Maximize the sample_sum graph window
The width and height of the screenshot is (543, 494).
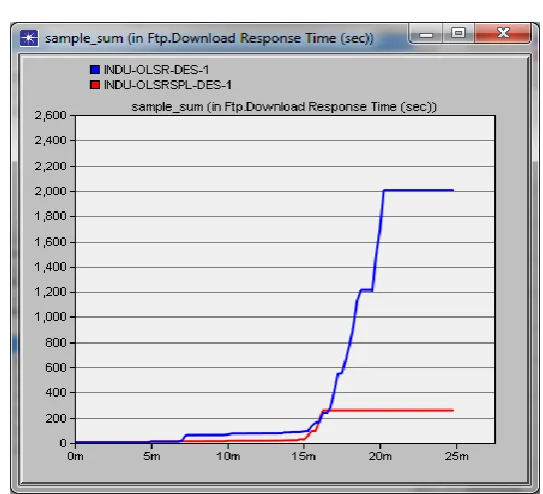[459, 33]
